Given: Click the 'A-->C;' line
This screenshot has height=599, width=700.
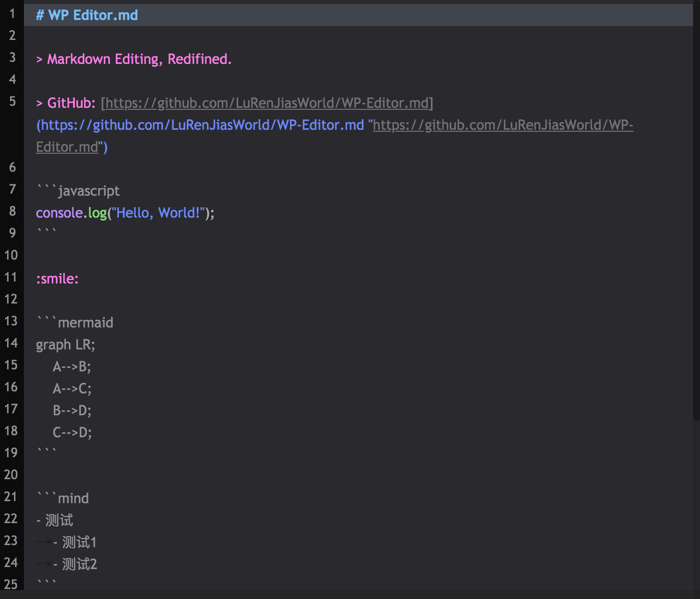Looking at the screenshot, I should click(x=72, y=388).
